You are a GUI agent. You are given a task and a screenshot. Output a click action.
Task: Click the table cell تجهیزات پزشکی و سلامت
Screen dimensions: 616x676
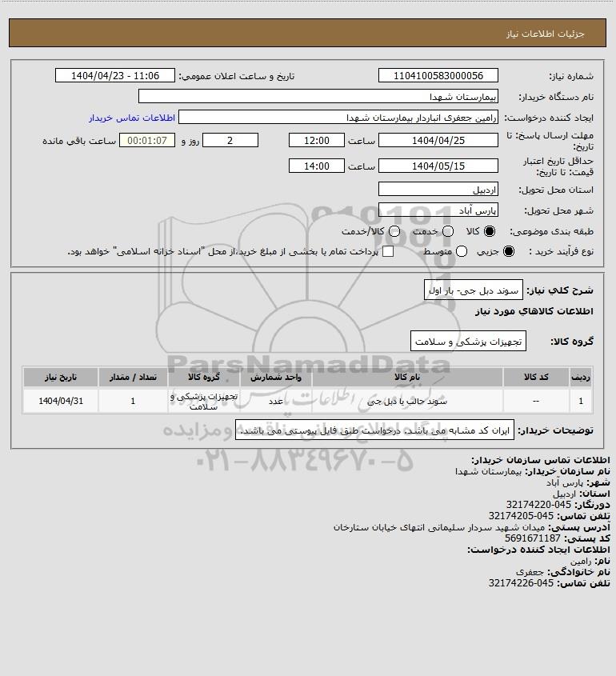coord(204,402)
